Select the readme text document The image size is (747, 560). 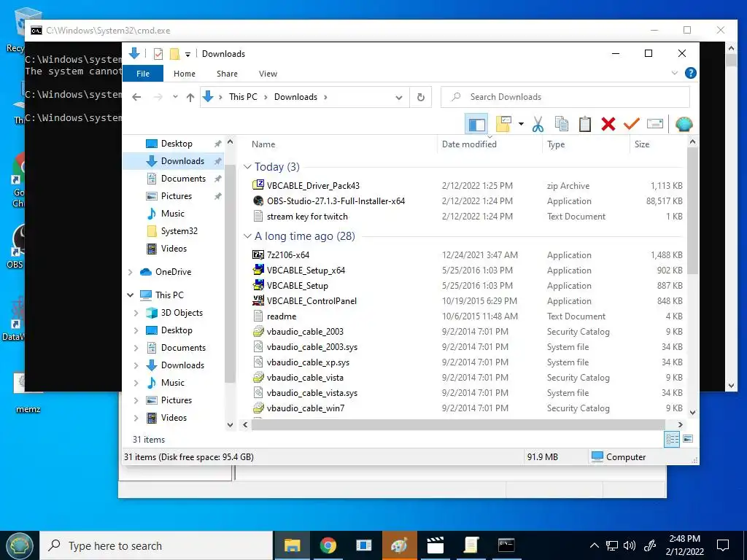point(281,316)
